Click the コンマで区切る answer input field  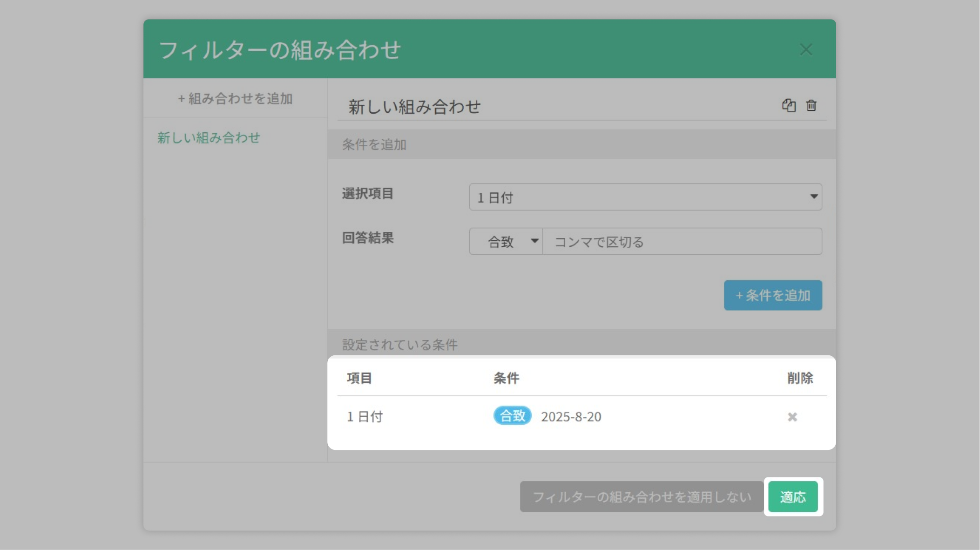[682, 241]
